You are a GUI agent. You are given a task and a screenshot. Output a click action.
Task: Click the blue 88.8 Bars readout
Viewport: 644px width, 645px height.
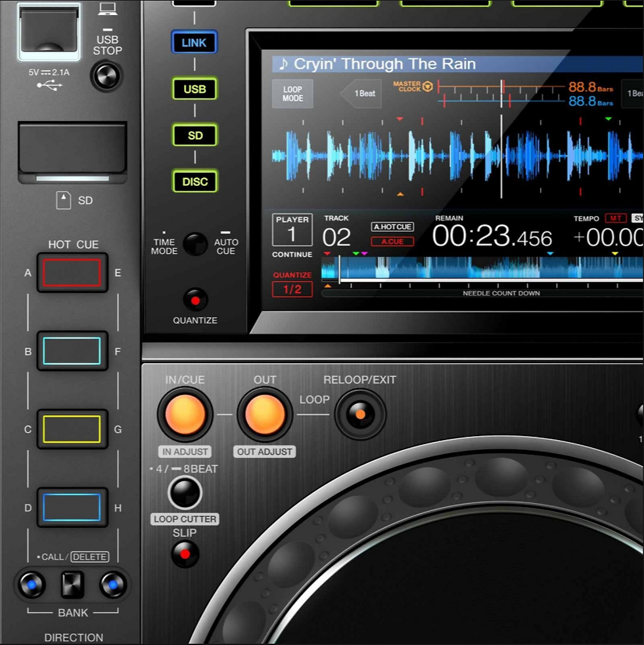pyautogui.click(x=591, y=101)
